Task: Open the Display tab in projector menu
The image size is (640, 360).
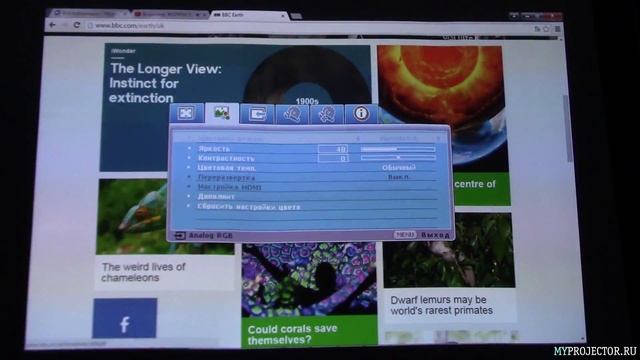Action: 187,113
